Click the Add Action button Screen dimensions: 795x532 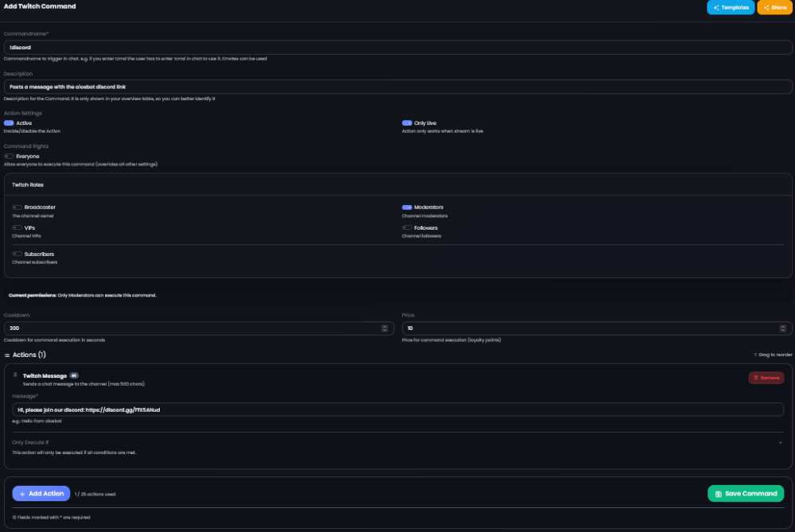point(41,494)
